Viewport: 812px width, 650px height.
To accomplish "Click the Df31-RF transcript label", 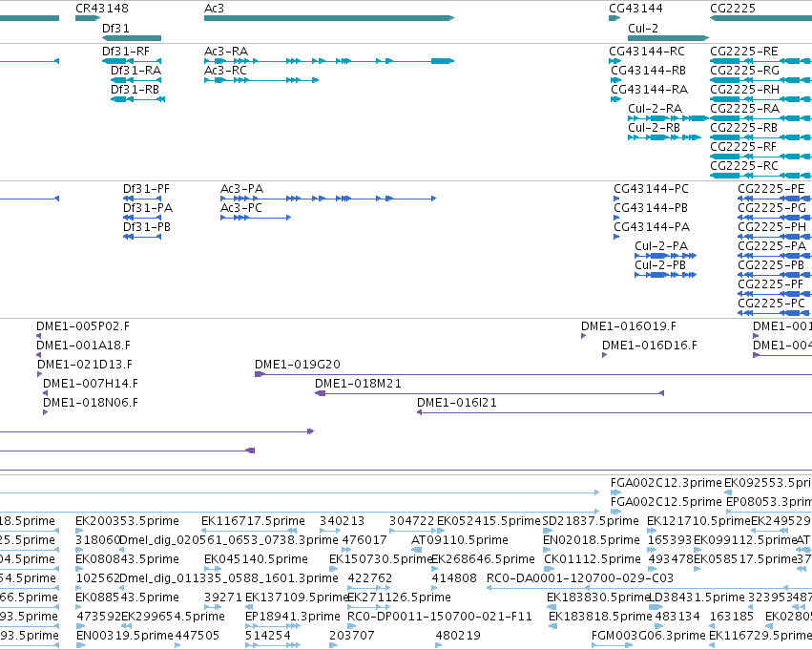I will 126,52.
